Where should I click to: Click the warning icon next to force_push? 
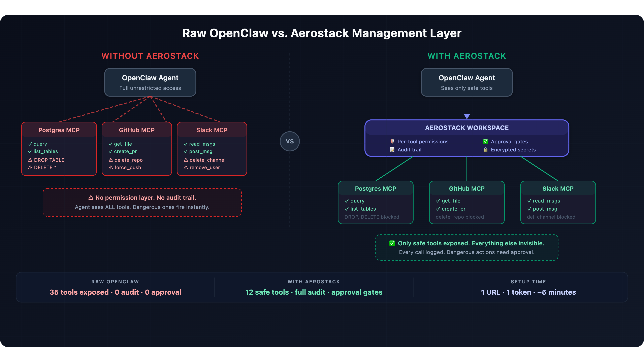pos(111,167)
